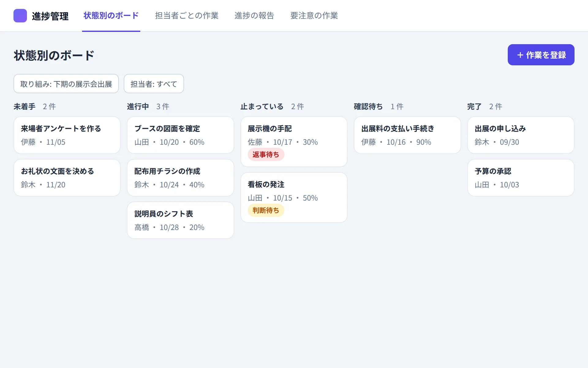Click 高橋・10/28・20% meta text
This screenshot has width=588, height=368.
point(169,227)
